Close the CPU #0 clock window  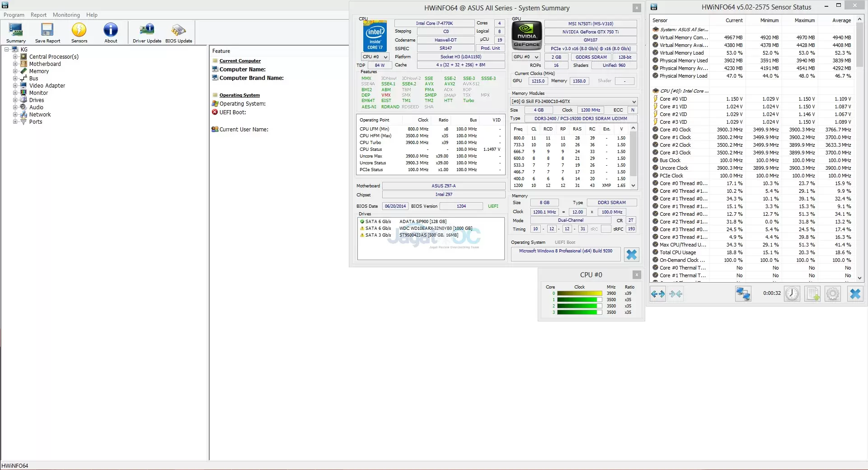pos(637,275)
